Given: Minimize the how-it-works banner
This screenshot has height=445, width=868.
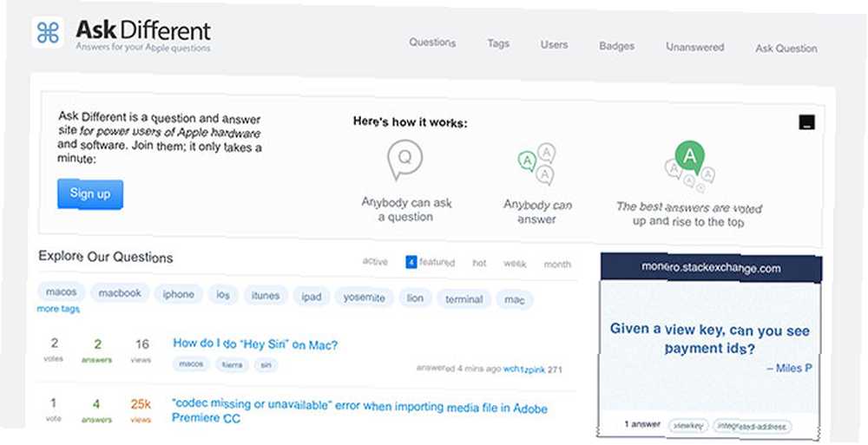Looking at the screenshot, I should click(x=807, y=122).
